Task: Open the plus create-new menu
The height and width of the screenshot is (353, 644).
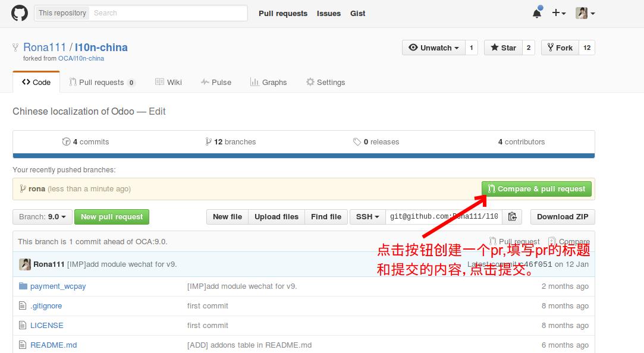Action: click(x=558, y=13)
